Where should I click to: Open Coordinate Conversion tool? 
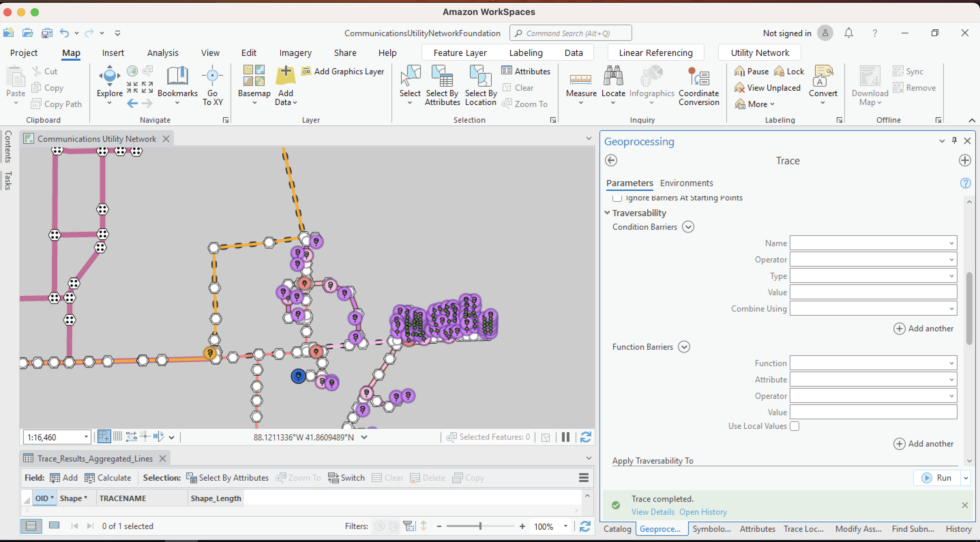[699, 85]
